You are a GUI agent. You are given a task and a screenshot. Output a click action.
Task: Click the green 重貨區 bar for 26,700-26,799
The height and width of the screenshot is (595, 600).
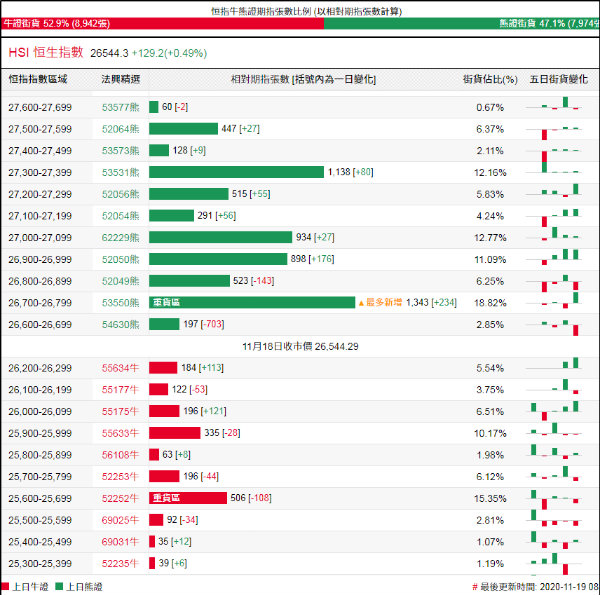252,303
